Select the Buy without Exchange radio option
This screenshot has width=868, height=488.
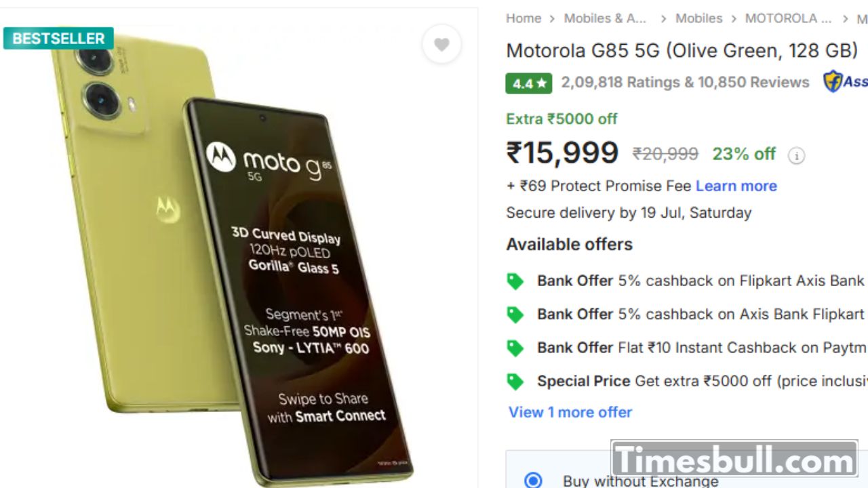534,480
